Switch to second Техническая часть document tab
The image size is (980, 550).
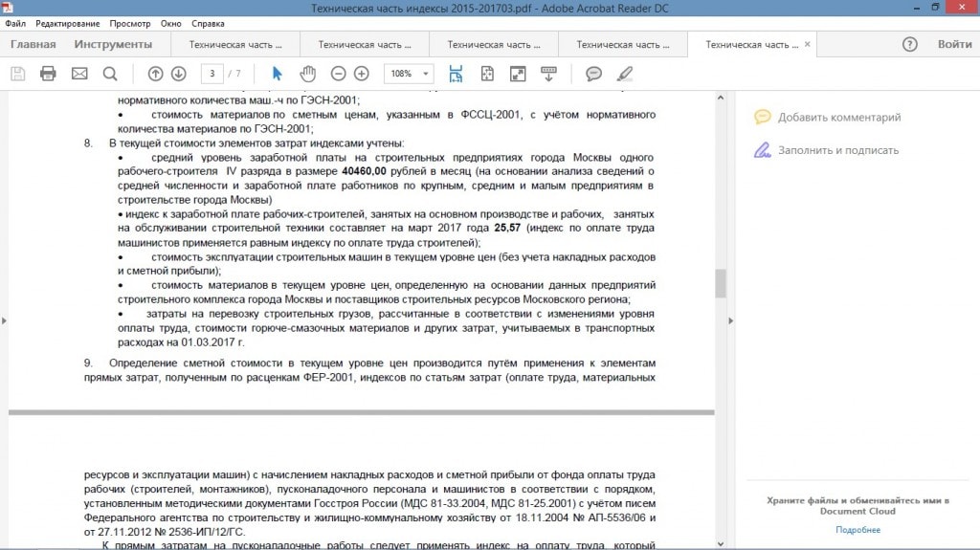pyautogui.click(x=365, y=44)
